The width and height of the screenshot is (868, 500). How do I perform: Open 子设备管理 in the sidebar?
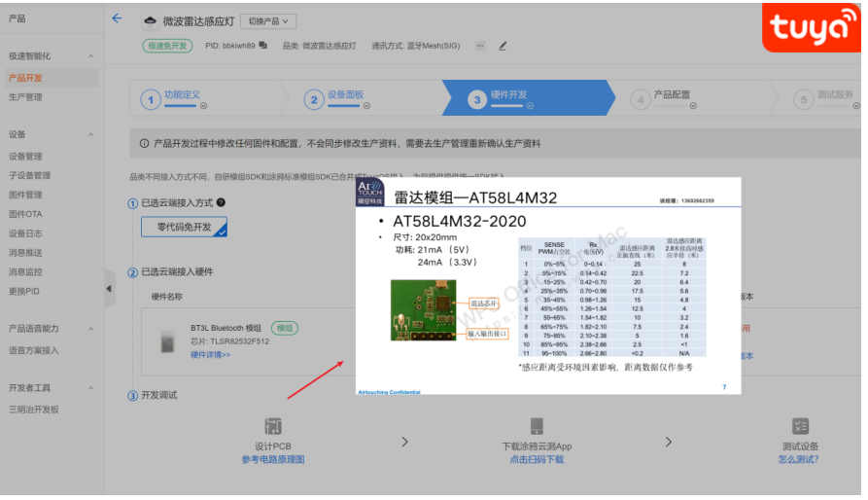pos(30,175)
